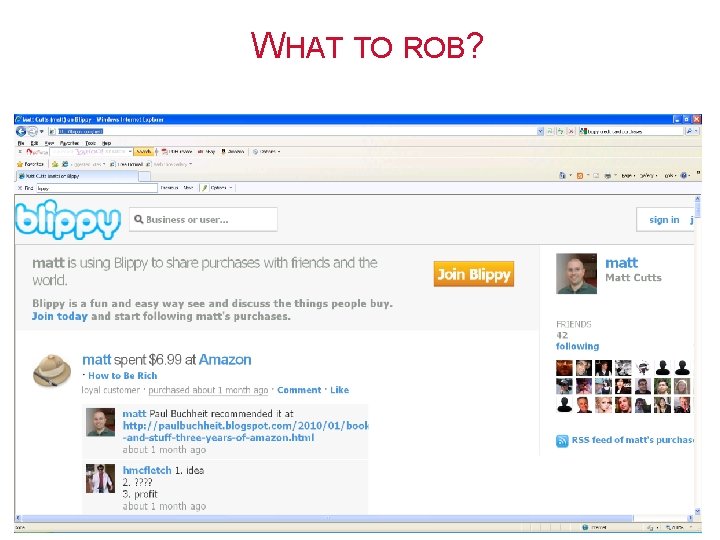Expand the address bar history dropdown arrow
The width and height of the screenshot is (720, 540).
(x=540, y=131)
